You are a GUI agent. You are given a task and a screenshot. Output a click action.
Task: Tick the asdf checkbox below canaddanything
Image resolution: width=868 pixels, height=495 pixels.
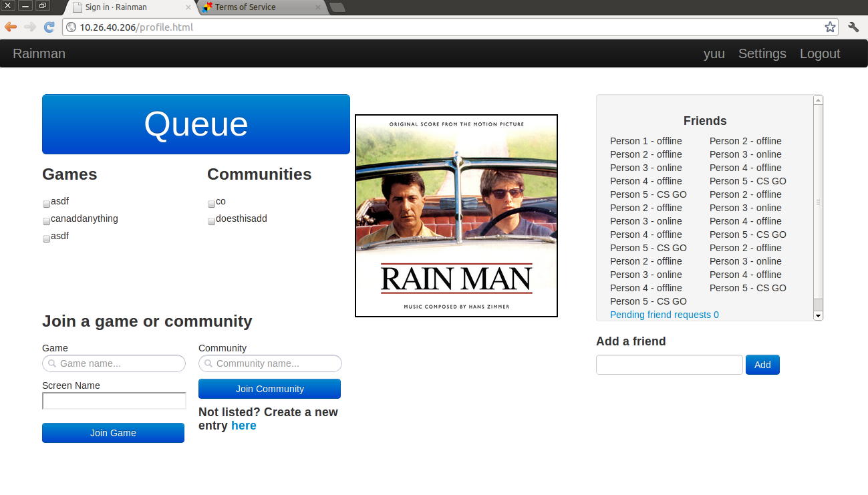click(47, 238)
